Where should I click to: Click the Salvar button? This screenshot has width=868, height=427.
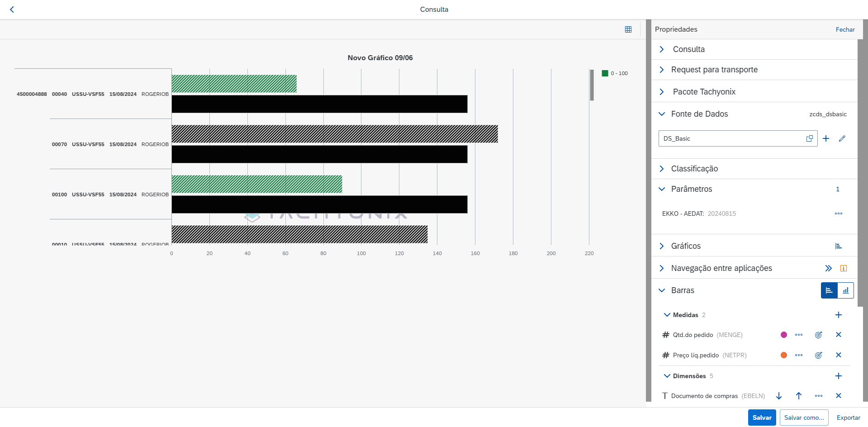coord(762,418)
